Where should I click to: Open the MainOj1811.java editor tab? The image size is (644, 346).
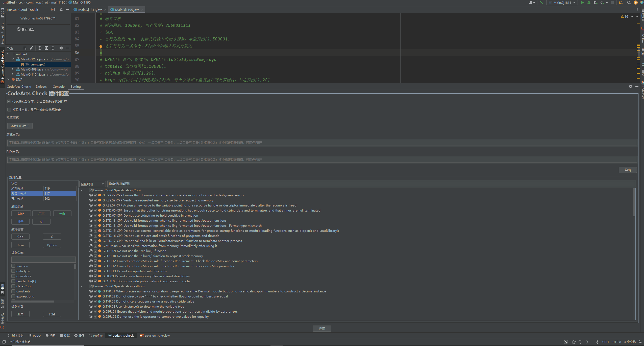pos(90,10)
